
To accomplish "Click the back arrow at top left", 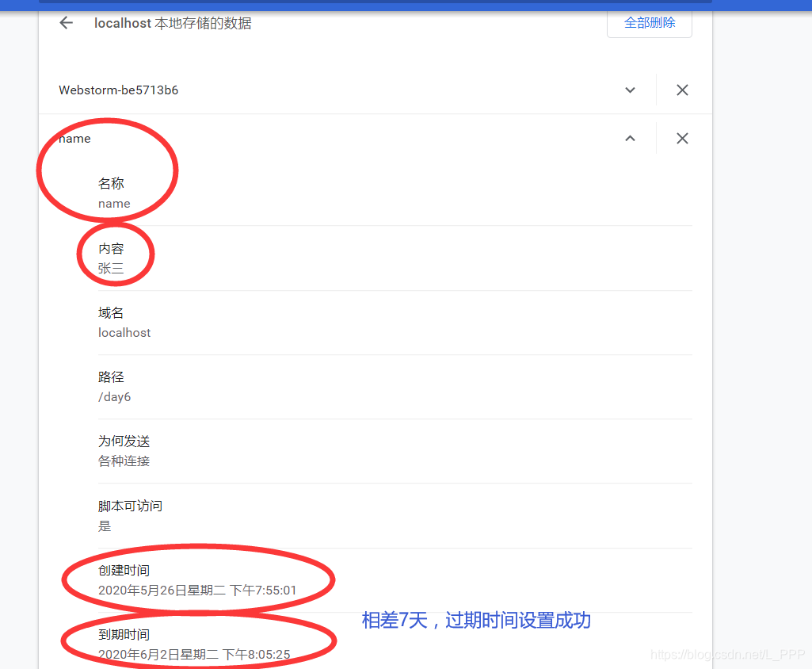I will click(66, 22).
